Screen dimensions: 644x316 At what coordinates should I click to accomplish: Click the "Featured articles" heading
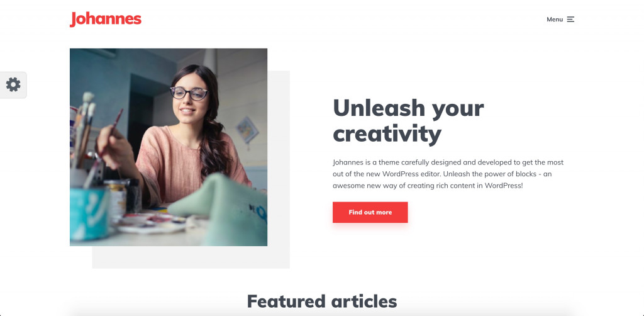pos(322,301)
